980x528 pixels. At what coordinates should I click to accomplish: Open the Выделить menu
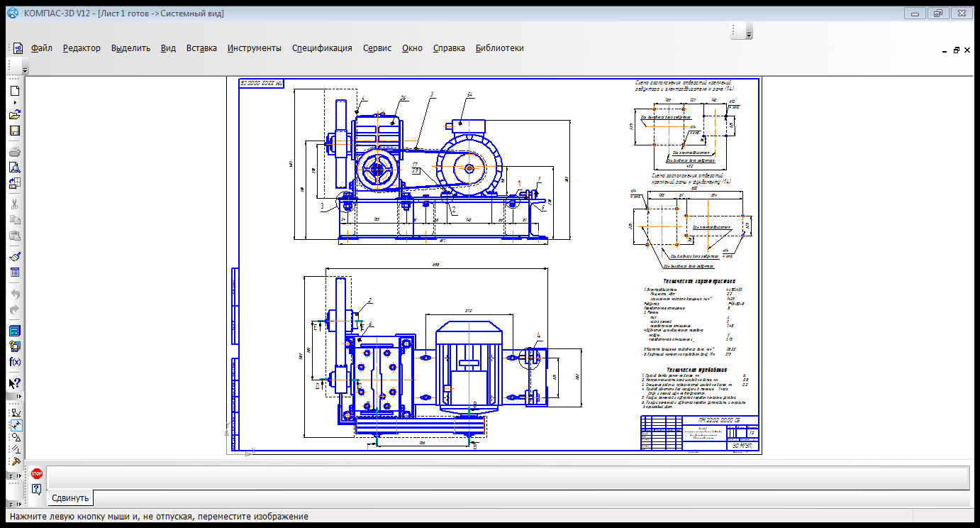pos(130,48)
